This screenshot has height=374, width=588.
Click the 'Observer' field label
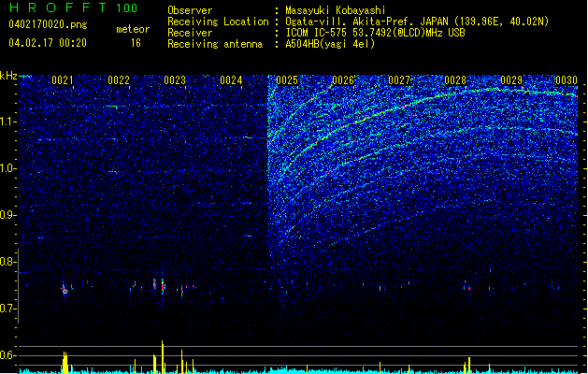coord(190,10)
